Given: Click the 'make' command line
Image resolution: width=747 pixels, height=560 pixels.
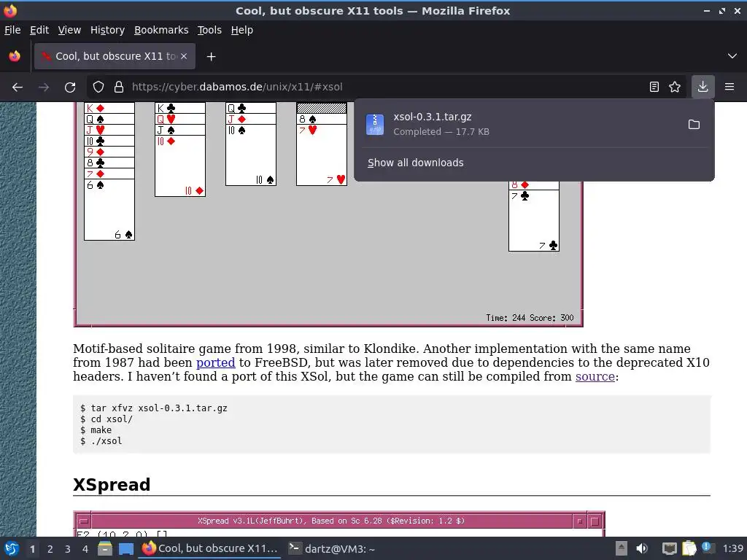Looking at the screenshot, I should (96, 430).
